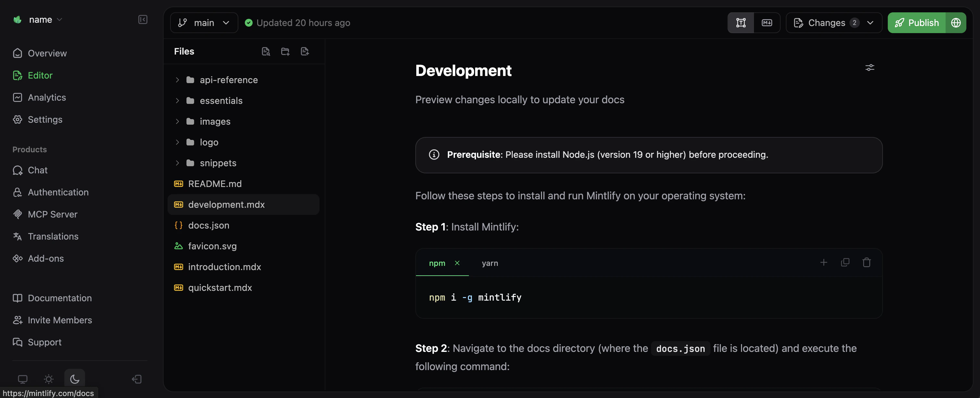980x398 pixels.
Task: Select the visual editor mode icon
Action: (x=741, y=22)
